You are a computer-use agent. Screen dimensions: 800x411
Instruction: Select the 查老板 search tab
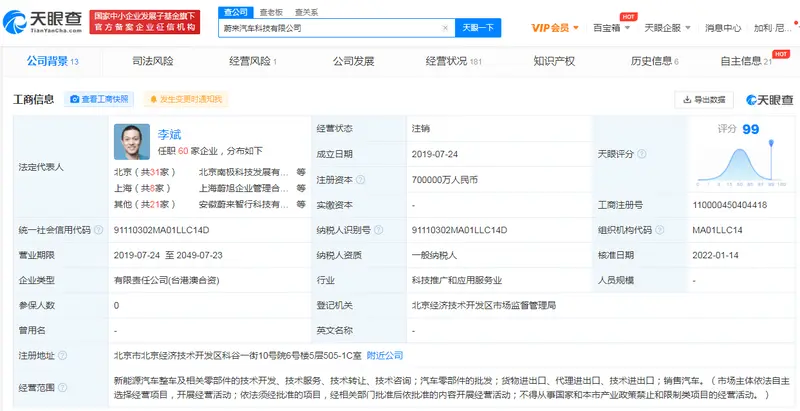coord(271,12)
